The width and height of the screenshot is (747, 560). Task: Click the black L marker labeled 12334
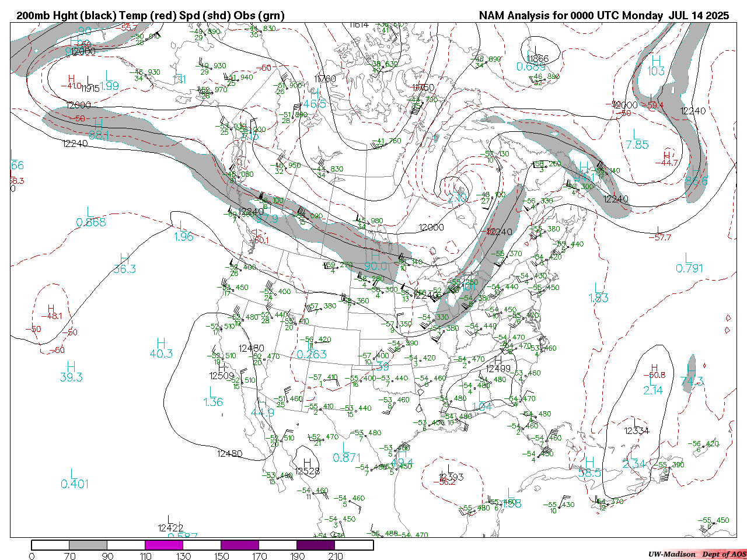636,422
